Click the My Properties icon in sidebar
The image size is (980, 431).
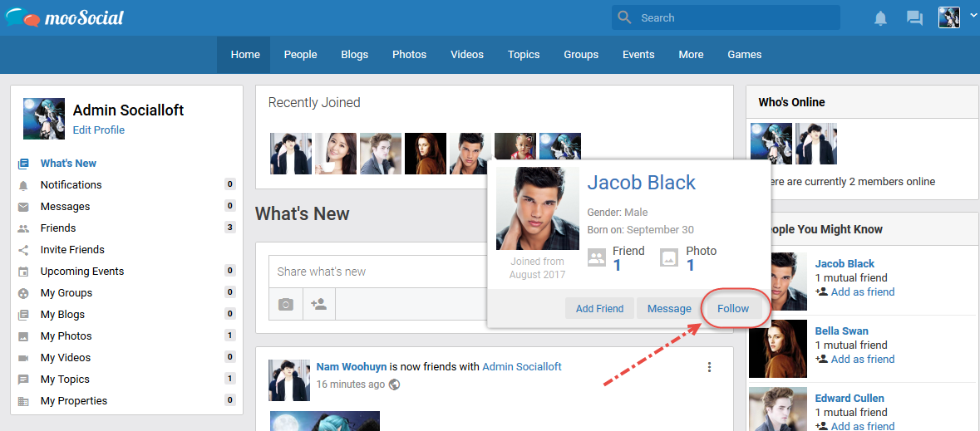pyautogui.click(x=24, y=401)
